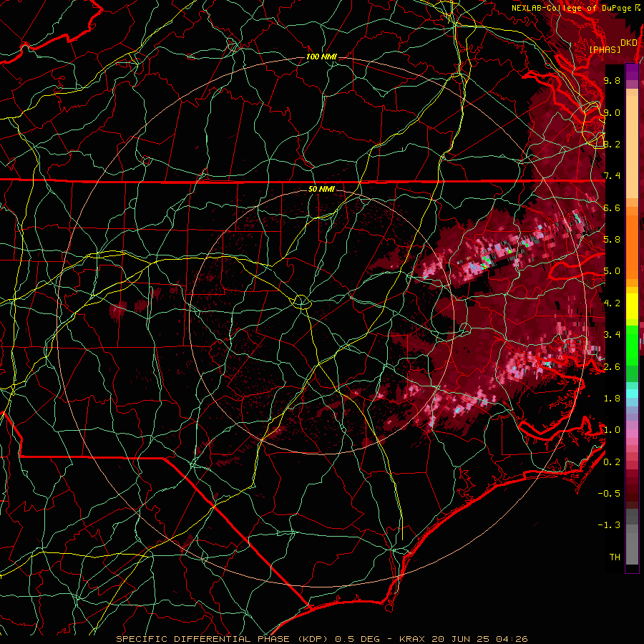Click the 100 NMI range ring label
This screenshot has width=644, height=644.
click(321, 57)
